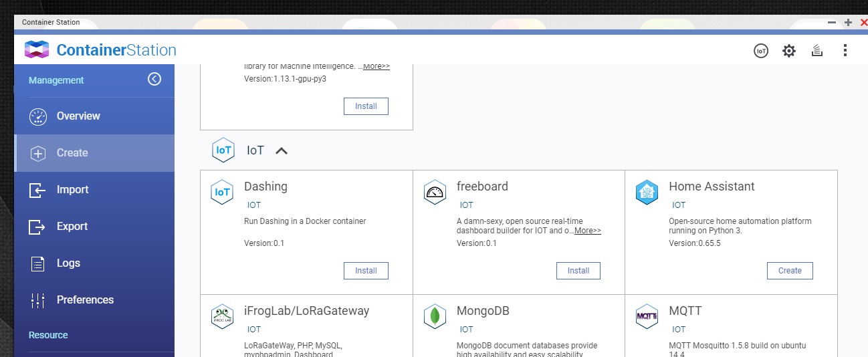Click the IOT tag under iFrogLab/LoRaGateway

tap(254, 330)
